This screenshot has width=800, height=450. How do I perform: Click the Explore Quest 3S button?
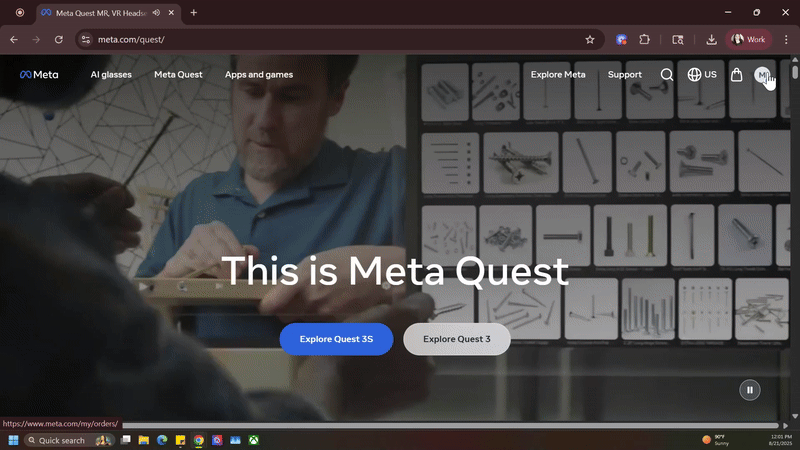(x=336, y=339)
